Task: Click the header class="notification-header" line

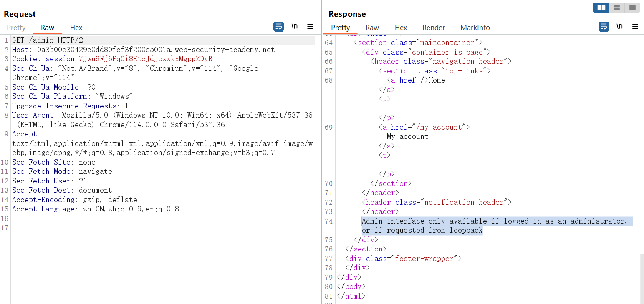Action: coord(437,202)
